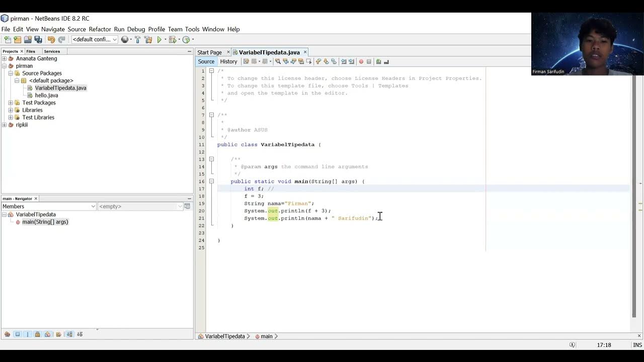Shift line left icon

344,61
